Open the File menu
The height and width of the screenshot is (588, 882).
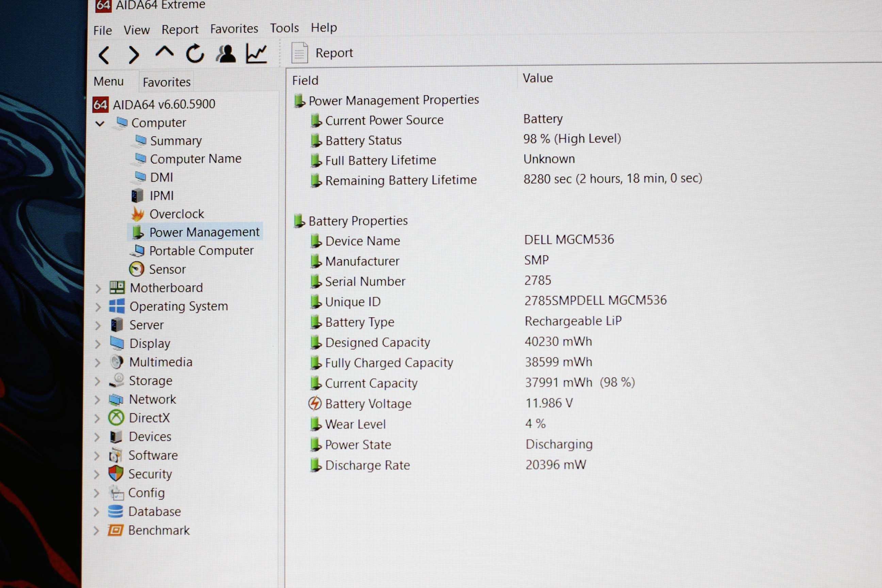coord(102,30)
